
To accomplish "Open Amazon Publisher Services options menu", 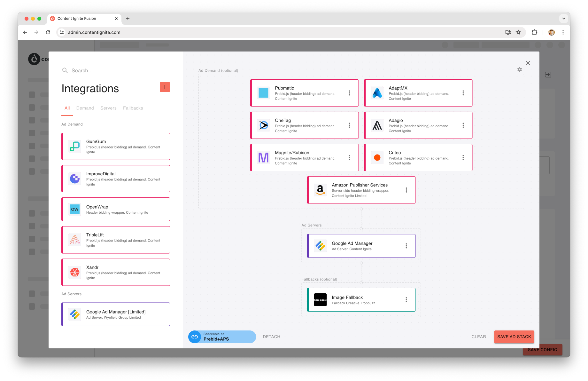I will click(x=406, y=190).
